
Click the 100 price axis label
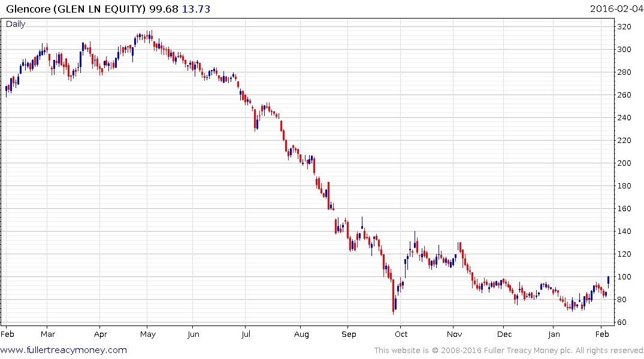(x=624, y=277)
